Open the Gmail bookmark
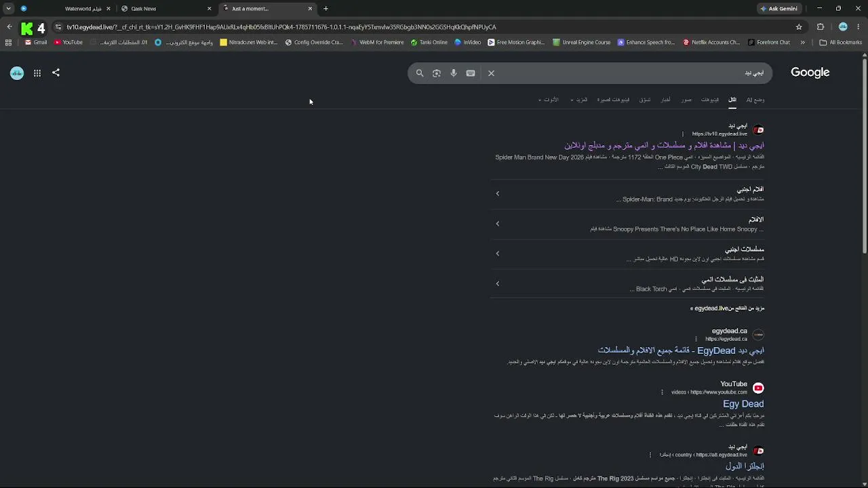868x488 pixels. click(35, 42)
